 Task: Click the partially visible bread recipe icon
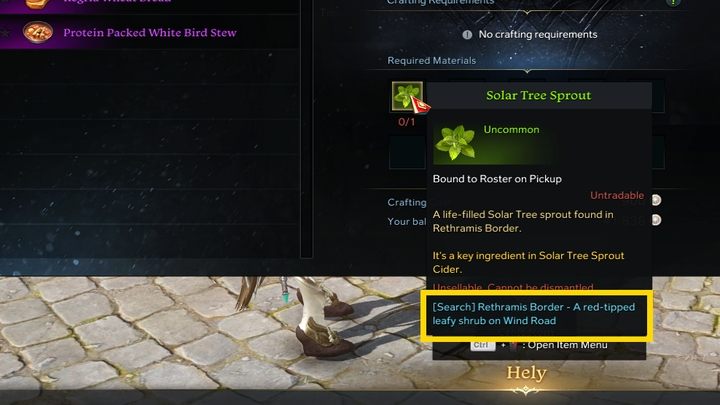(x=37, y=4)
